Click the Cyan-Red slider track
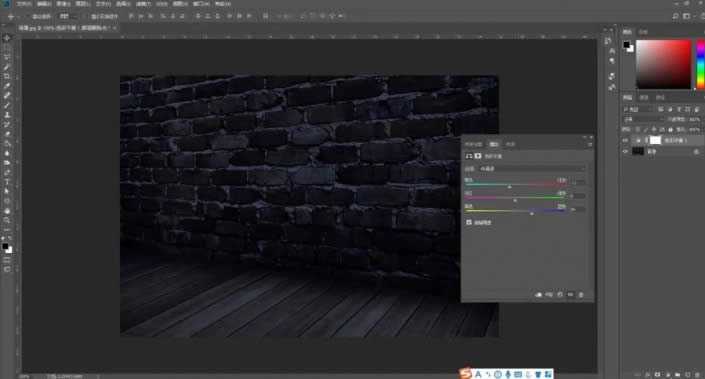Image resolution: width=705 pixels, height=379 pixels. pos(516,185)
